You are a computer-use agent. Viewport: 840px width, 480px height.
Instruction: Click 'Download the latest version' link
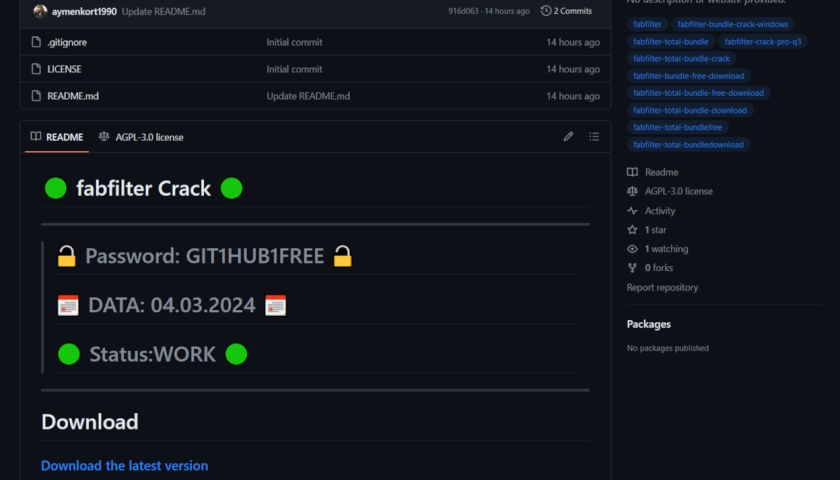click(x=124, y=466)
